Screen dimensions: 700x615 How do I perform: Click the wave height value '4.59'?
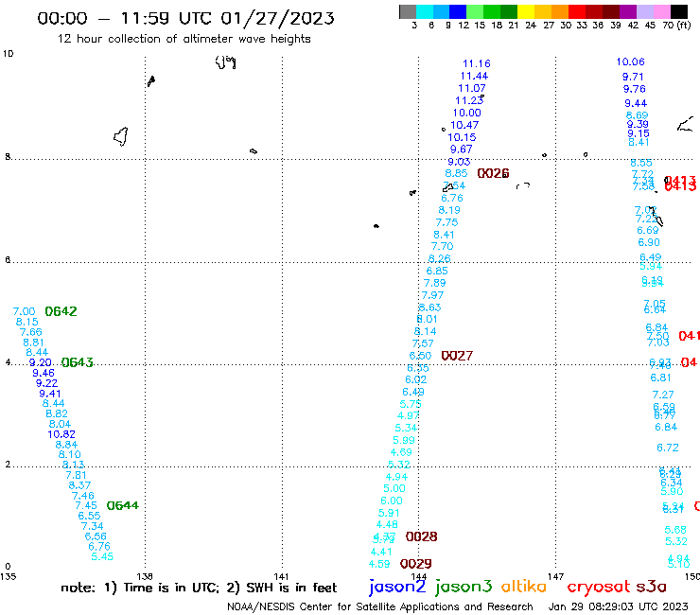379,565
